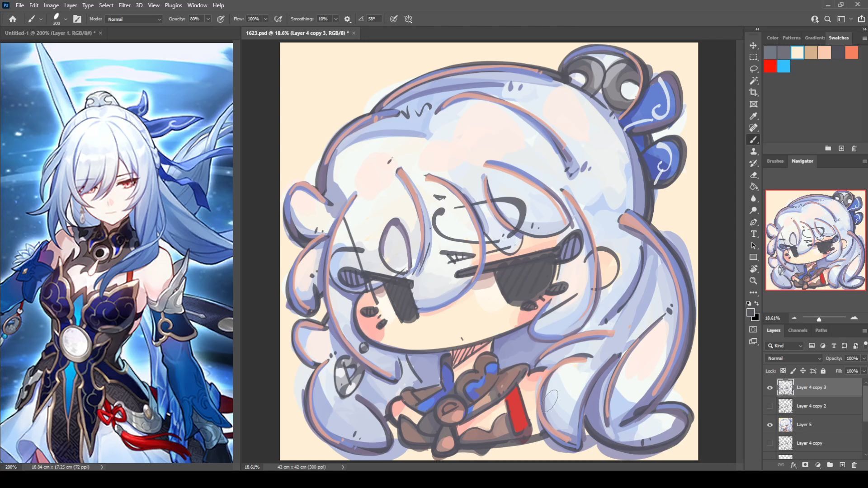Open Flow value dropdown

click(x=265, y=19)
